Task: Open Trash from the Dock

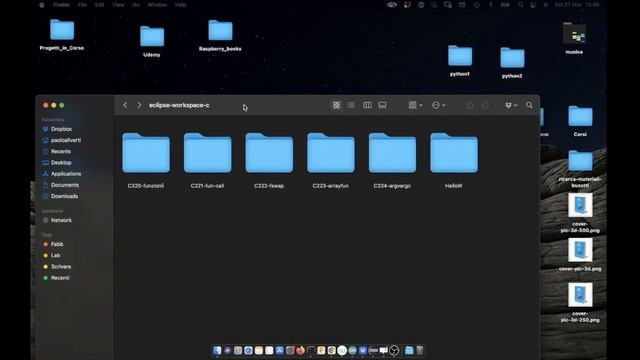Action: 420,350
